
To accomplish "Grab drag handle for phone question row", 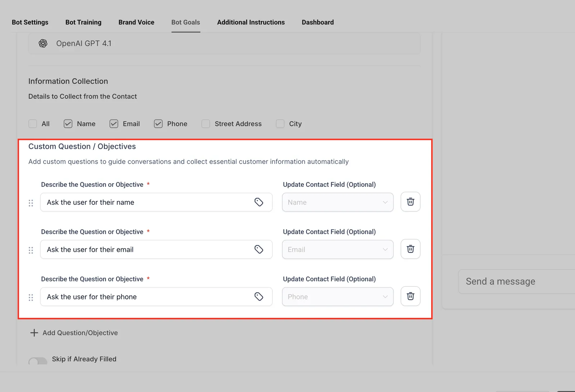I will (x=31, y=298).
